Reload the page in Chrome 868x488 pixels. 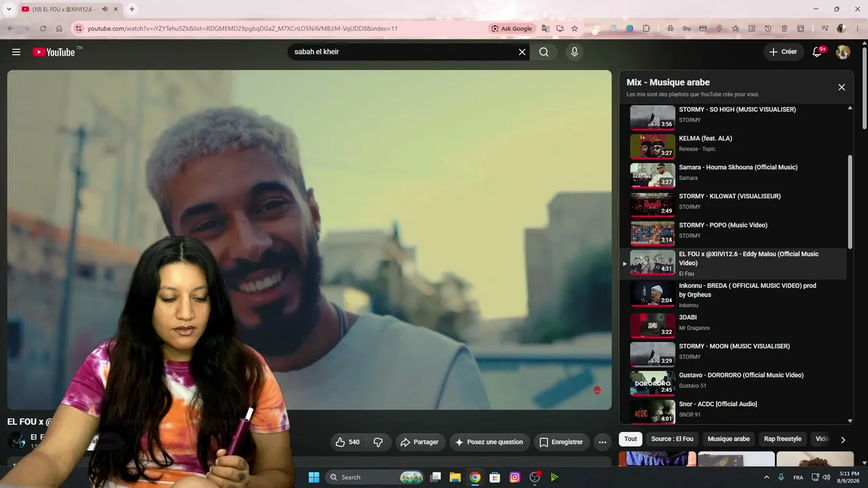tap(43, 28)
